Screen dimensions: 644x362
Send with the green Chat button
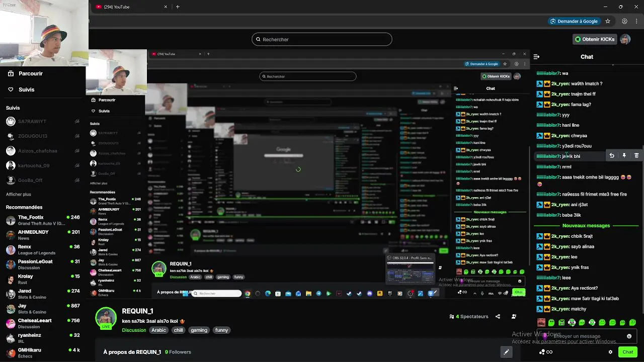coord(627,352)
